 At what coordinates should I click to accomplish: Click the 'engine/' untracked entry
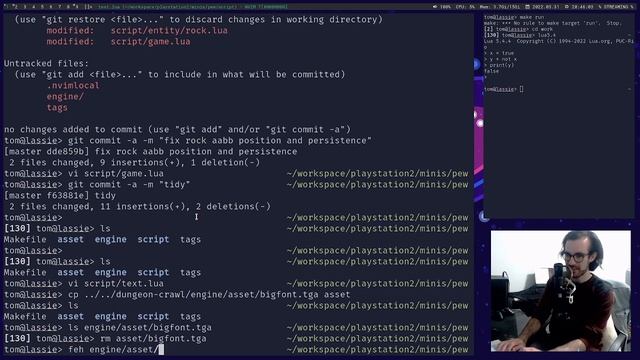pos(65,97)
